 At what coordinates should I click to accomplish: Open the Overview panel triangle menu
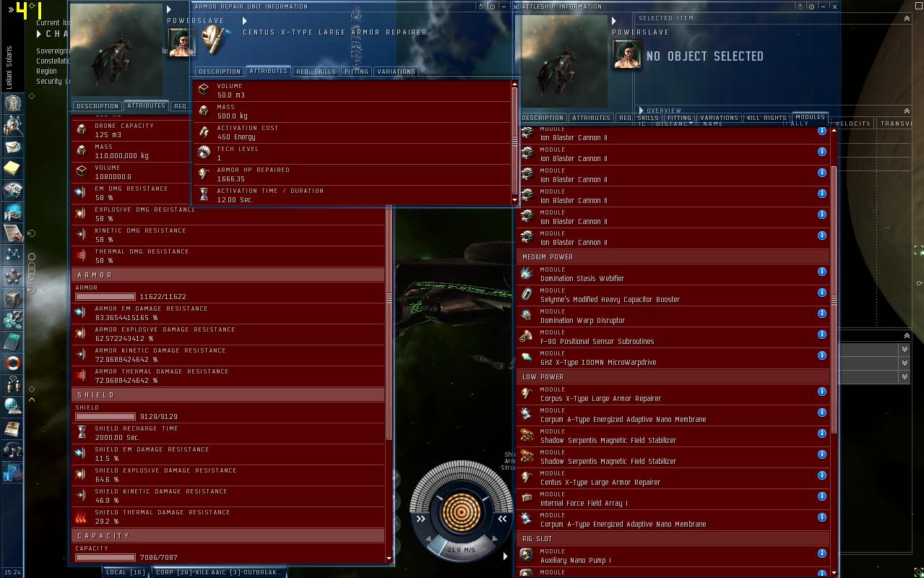(x=641, y=111)
